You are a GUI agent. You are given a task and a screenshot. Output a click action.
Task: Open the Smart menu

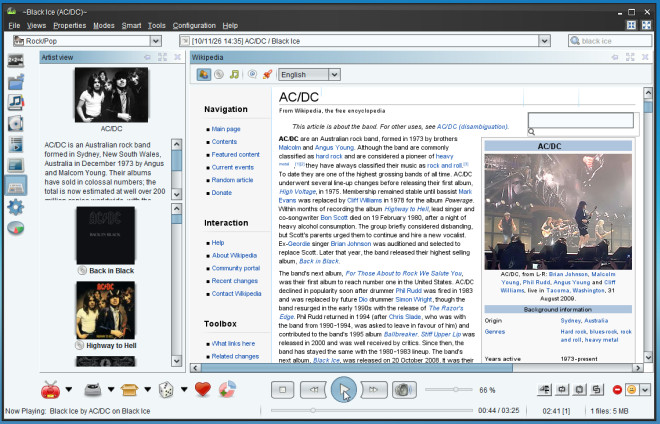click(x=131, y=25)
